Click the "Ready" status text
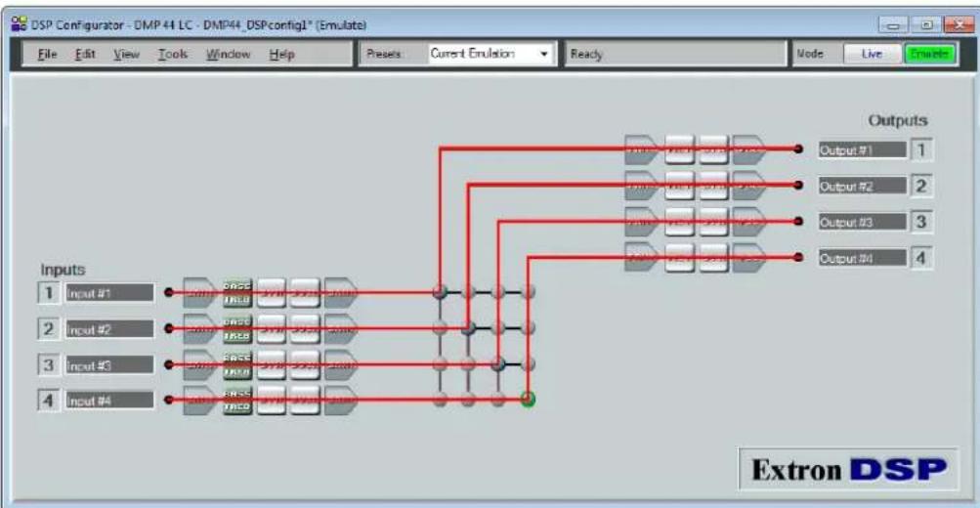The height and width of the screenshot is (508, 980). tap(586, 55)
